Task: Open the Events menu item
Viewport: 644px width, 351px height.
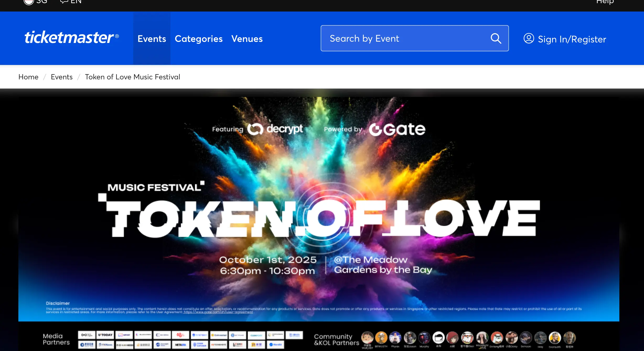Action: tap(152, 39)
